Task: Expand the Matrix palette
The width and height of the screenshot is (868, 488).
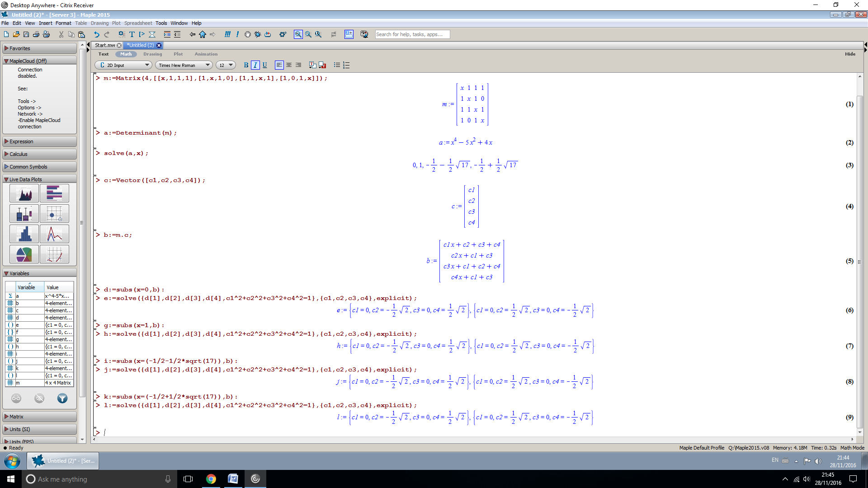Action: (40, 417)
